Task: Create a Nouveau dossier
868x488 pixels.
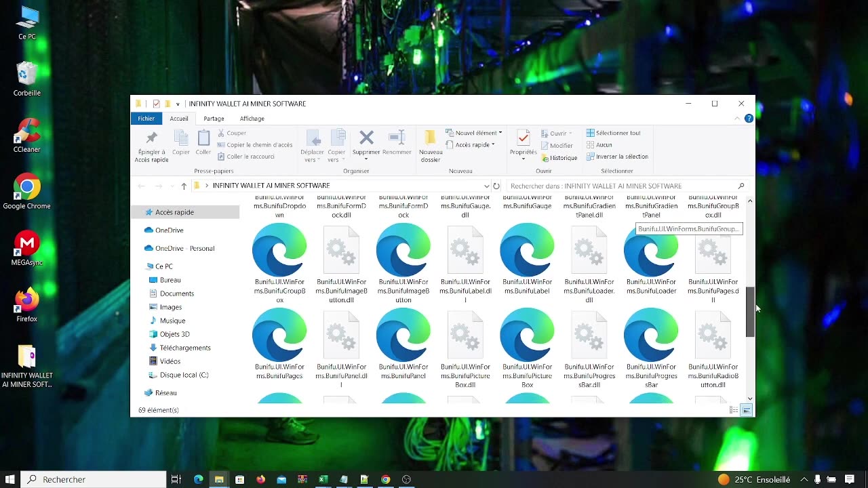Action: pyautogui.click(x=431, y=146)
